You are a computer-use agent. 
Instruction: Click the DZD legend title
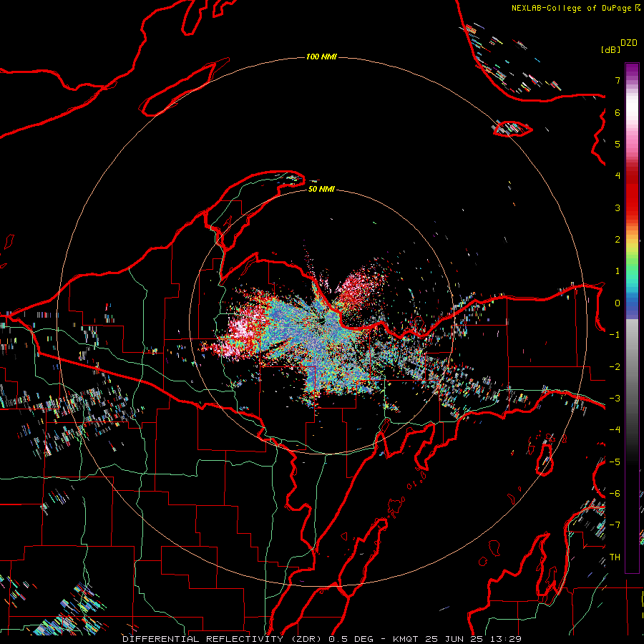pos(628,43)
